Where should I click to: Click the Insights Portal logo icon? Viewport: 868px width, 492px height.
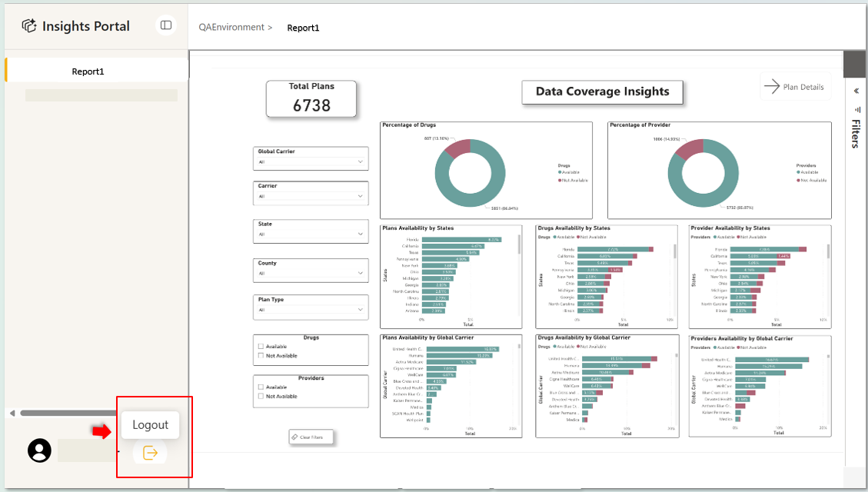pyautogui.click(x=29, y=26)
